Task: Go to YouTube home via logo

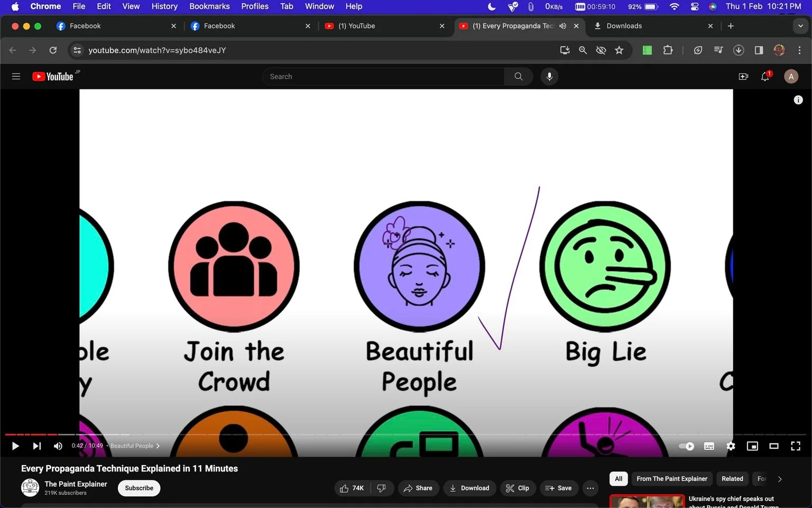Action: pos(53,77)
